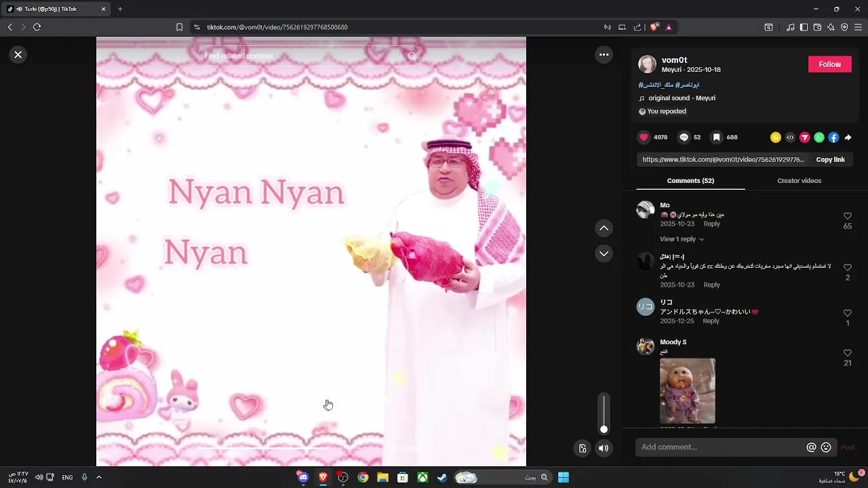Open vom0t username link
The image size is (868, 488).
[x=674, y=60]
